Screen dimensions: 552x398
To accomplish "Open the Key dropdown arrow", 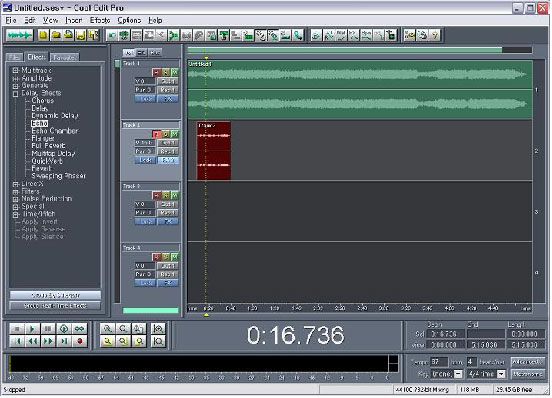I will tap(458, 374).
